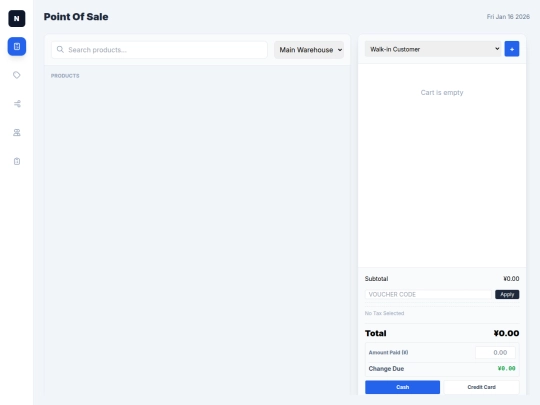
Task: Click the PRODUCTS section label
Action: (65, 76)
